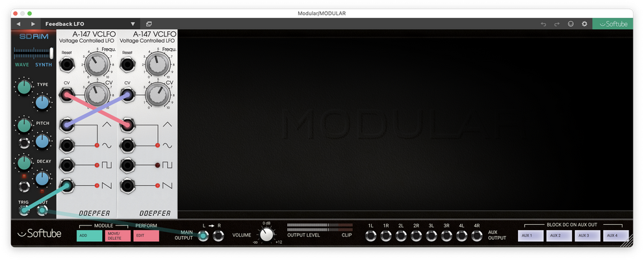This screenshot has width=644, height=260.
Task: Click the second VCLFO sine output jack
Action: [x=127, y=146]
